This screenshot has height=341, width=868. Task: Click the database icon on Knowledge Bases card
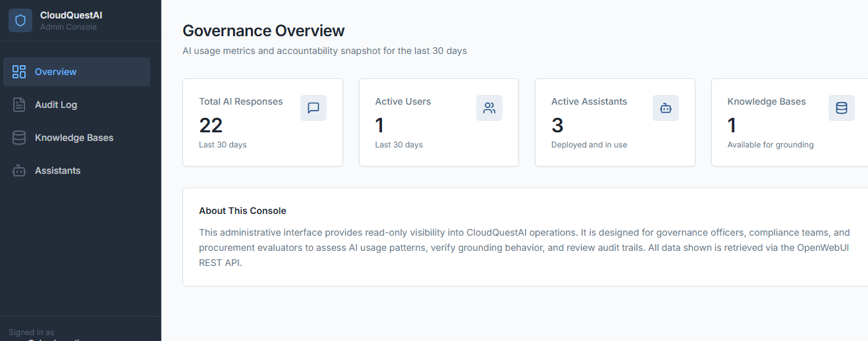point(842,108)
